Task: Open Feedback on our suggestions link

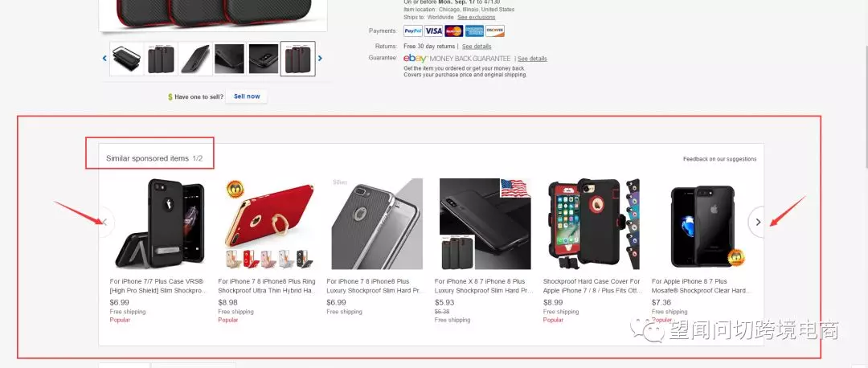Action: (719, 159)
